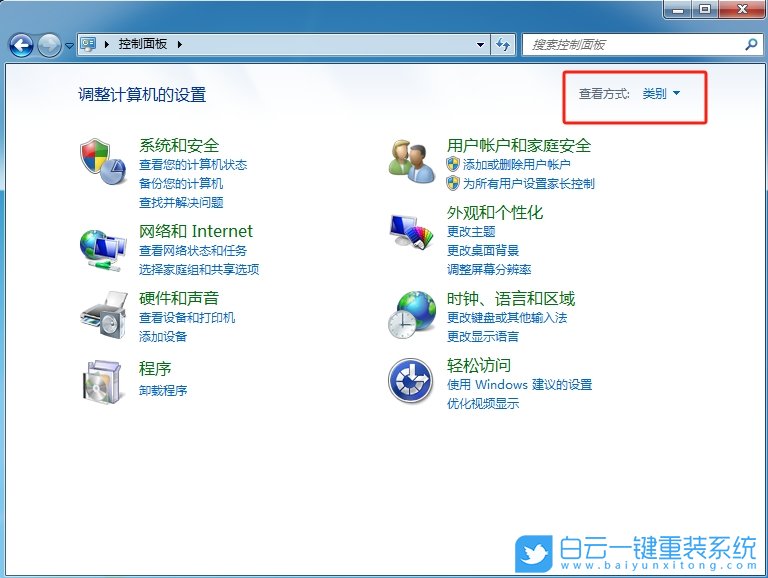Open 硬件和声音 category
The width and height of the screenshot is (768, 578).
179,298
